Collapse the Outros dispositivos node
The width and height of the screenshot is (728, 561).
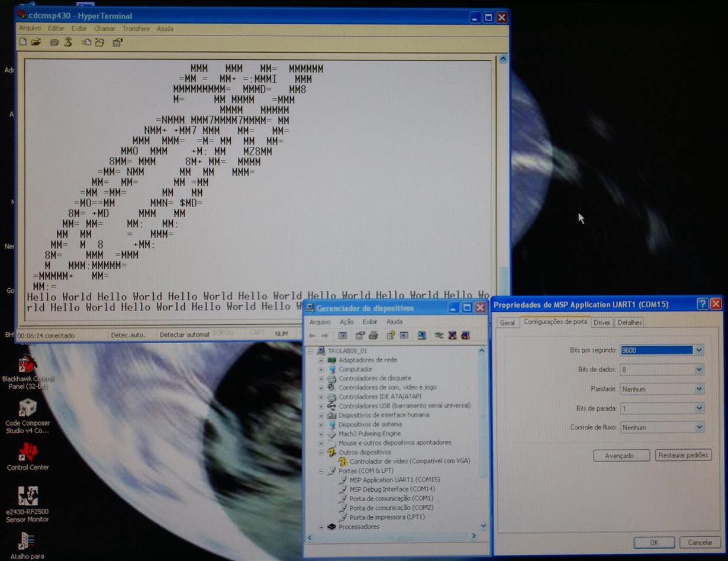pyautogui.click(x=321, y=452)
